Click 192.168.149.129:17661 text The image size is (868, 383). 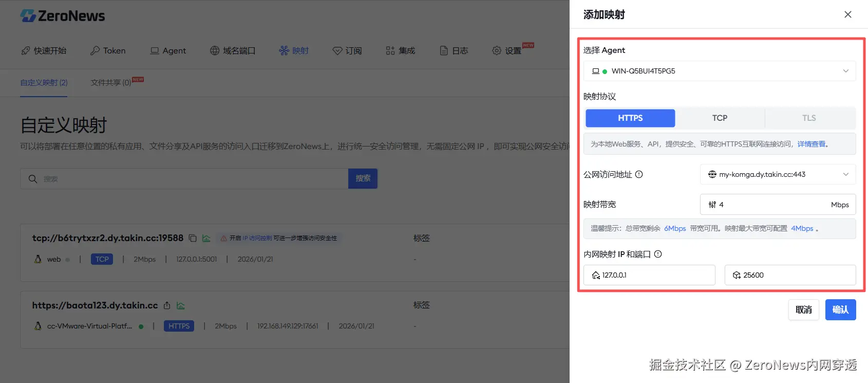click(288, 326)
